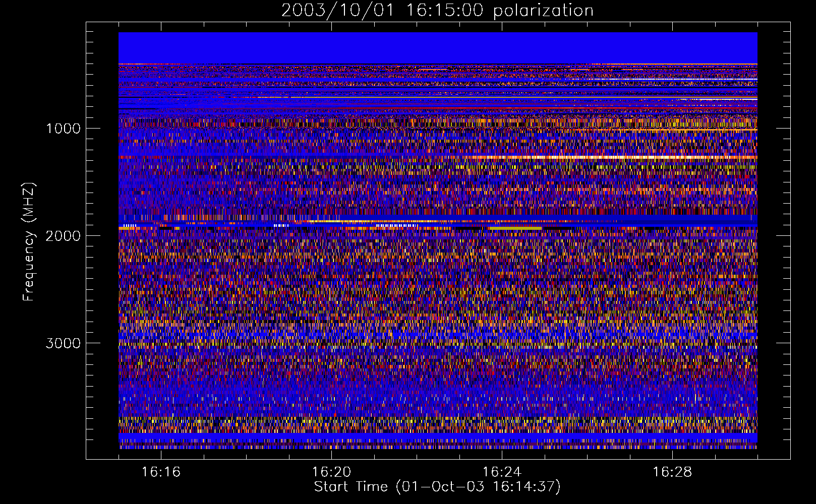
Task: Click the 16:20 time tick label
Action: coord(331,472)
